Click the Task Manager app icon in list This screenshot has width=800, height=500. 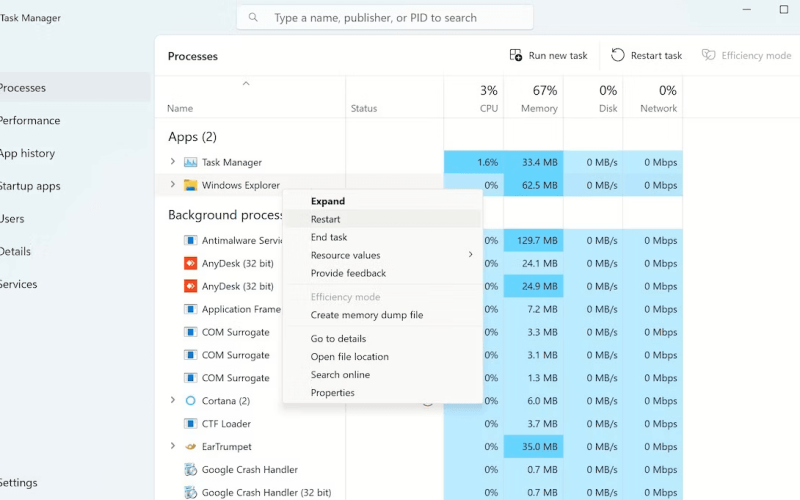tap(190, 162)
